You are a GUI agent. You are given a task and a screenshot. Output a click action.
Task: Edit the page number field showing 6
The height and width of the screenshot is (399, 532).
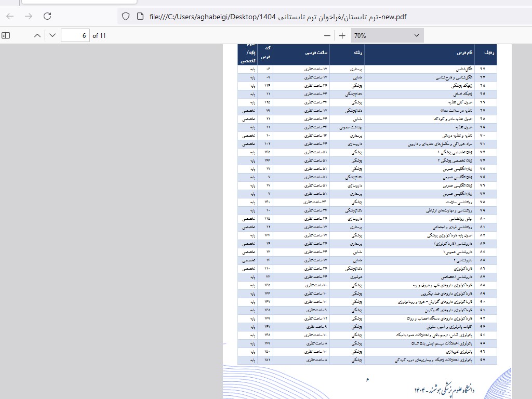click(x=75, y=35)
